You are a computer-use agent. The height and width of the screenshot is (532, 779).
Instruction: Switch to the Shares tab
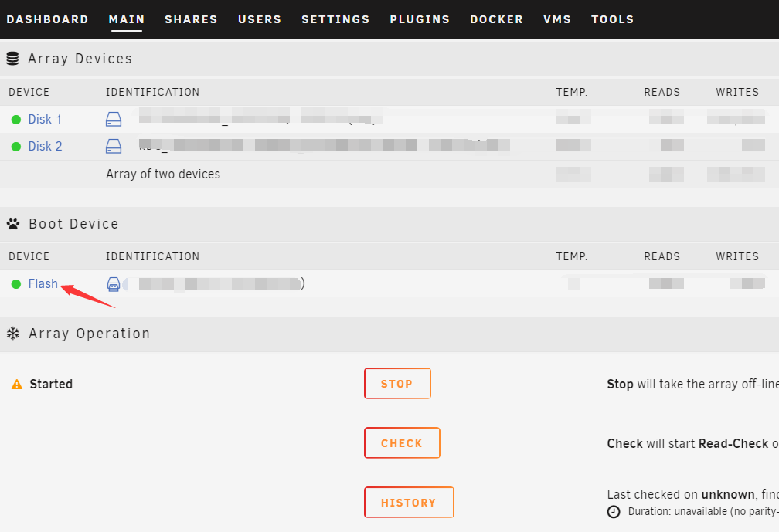click(192, 19)
